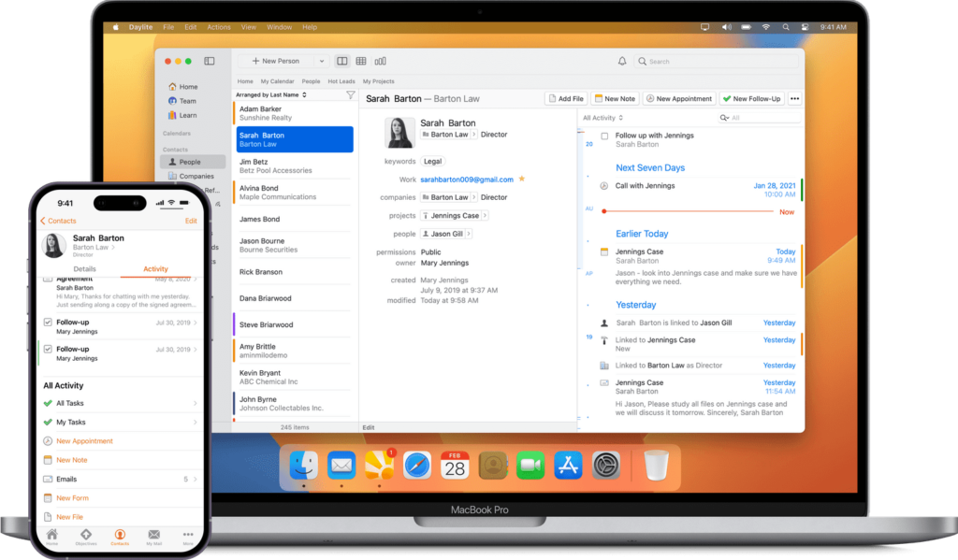Switch to split column view icon
958x560 pixels.
coord(342,61)
